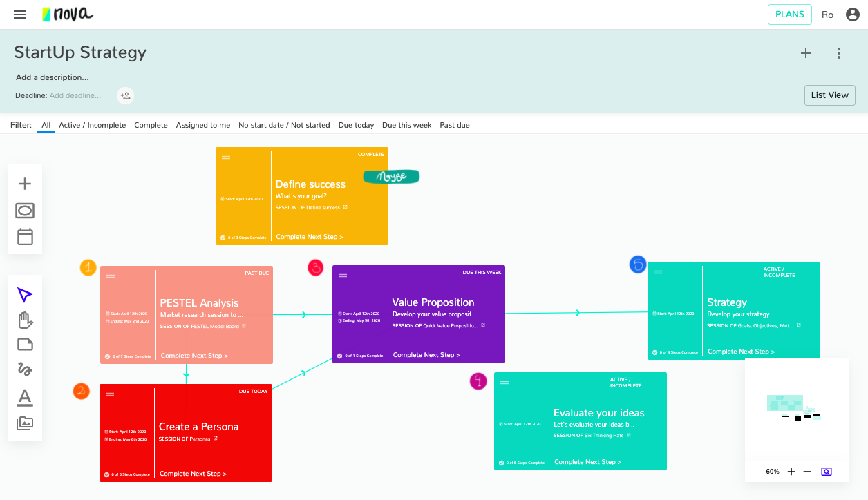Screen dimensions: 868x500
Task: Select the sticky note tool
Action: [25, 345]
